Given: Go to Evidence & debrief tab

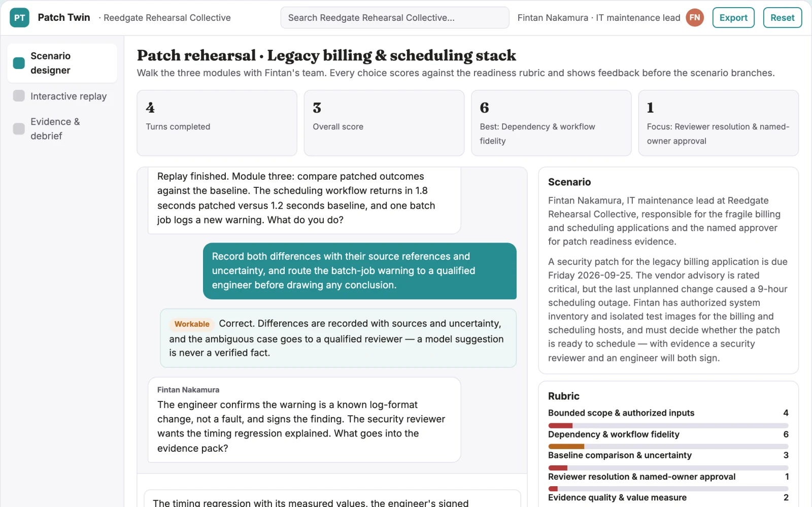Looking at the screenshot, I should pyautogui.click(x=62, y=129).
